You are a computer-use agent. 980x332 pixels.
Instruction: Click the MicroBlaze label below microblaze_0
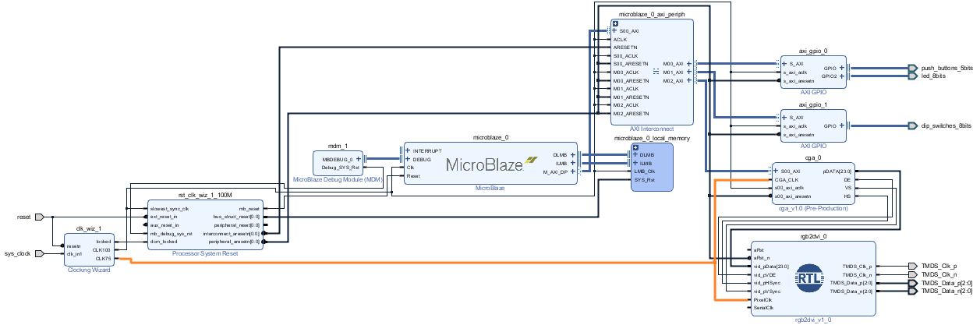coord(490,188)
